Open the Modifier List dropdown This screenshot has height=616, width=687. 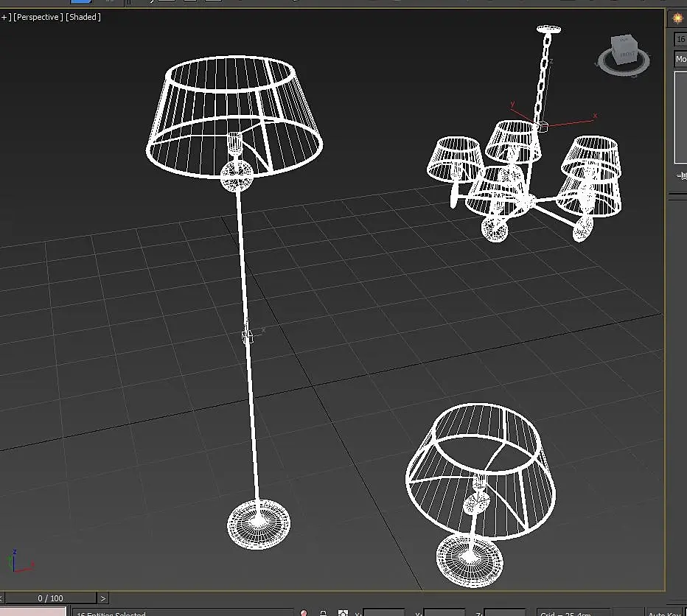[x=681, y=59]
